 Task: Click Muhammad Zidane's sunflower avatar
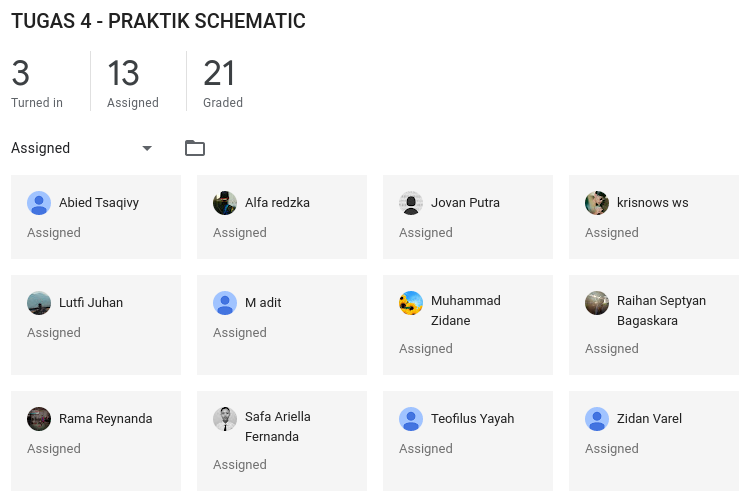[411, 303]
